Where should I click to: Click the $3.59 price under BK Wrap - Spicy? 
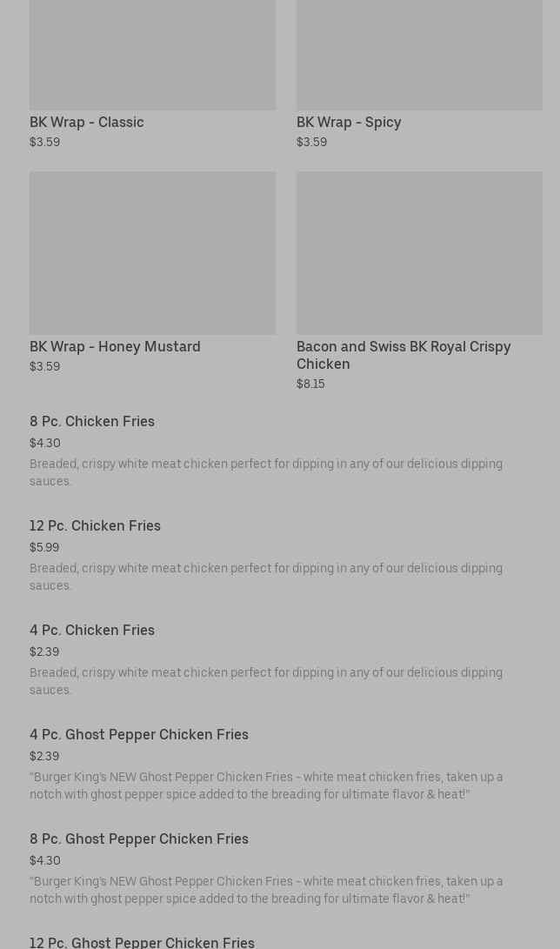pos(311,142)
